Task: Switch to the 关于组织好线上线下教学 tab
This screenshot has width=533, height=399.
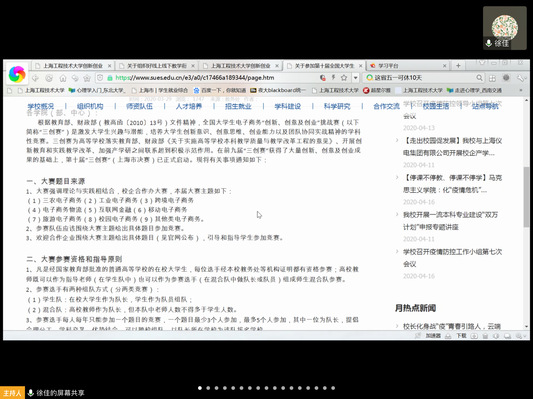Action: pos(157,66)
